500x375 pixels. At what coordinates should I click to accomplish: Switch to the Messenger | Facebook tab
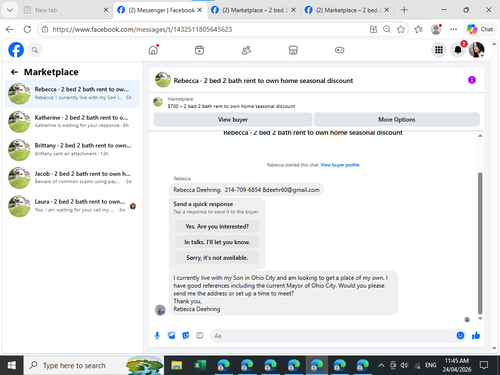(x=160, y=10)
